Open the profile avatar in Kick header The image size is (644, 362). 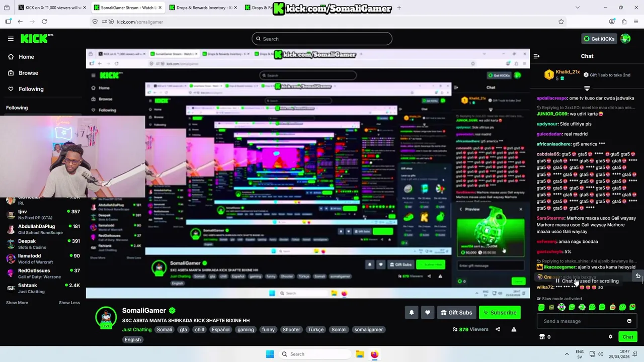tap(625, 39)
